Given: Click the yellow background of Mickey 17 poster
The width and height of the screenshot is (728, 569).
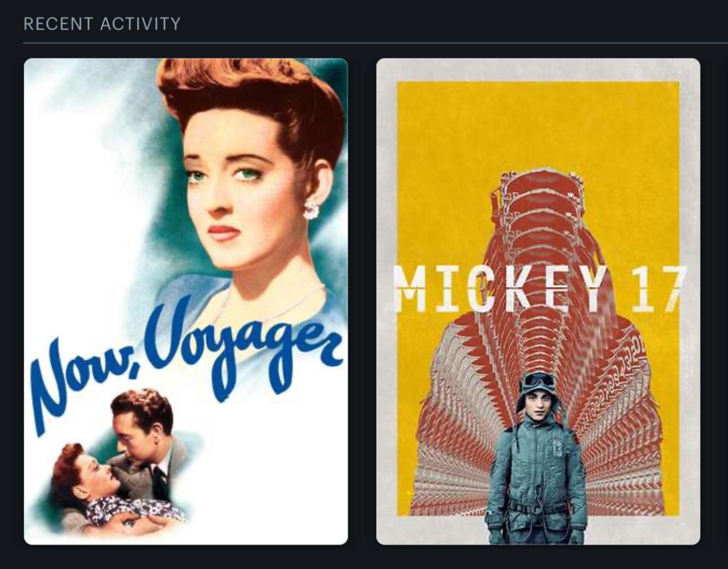Looking at the screenshot, I should (x=445, y=154).
